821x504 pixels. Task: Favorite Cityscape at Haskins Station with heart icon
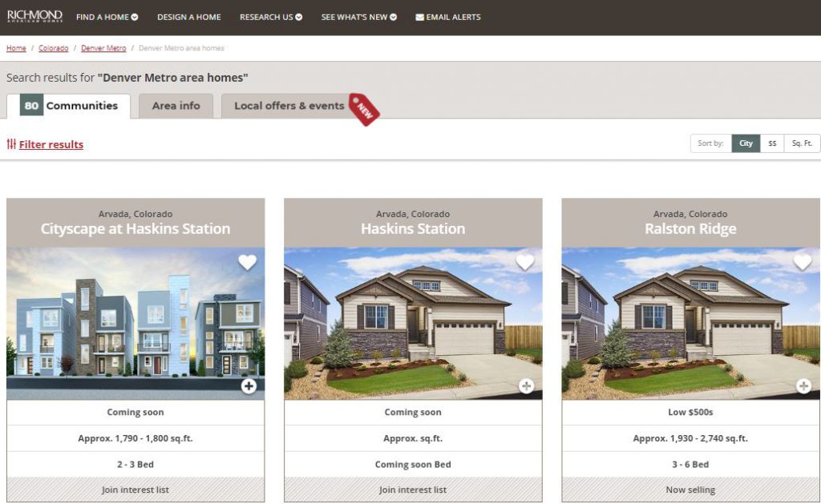pyautogui.click(x=248, y=262)
